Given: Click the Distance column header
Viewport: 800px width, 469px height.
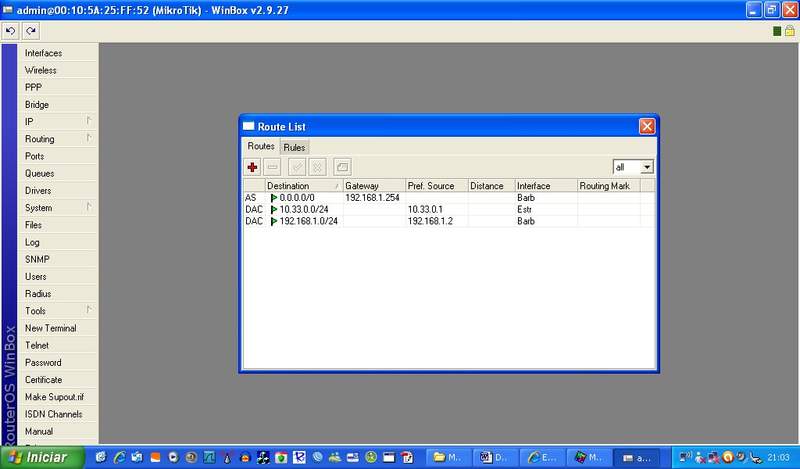Looking at the screenshot, I should pyautogui.click(x=491, y=186).
